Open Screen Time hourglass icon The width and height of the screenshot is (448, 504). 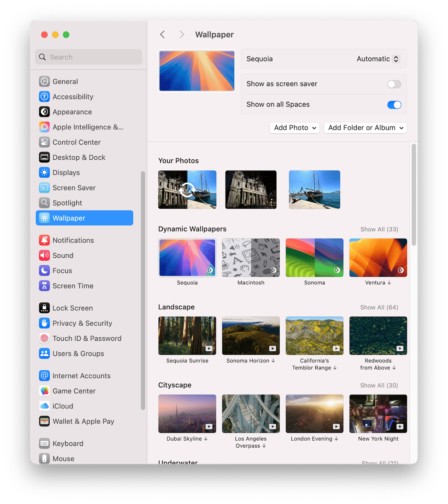click(x=44, y=286)
